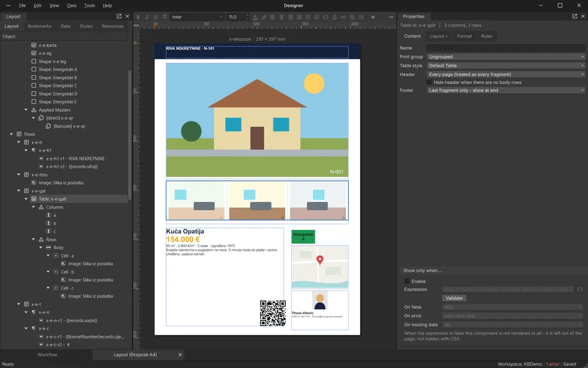Switch to the Bookmarks tab
Viewport: 588px width, 368px height.
(x=40, y=26)
